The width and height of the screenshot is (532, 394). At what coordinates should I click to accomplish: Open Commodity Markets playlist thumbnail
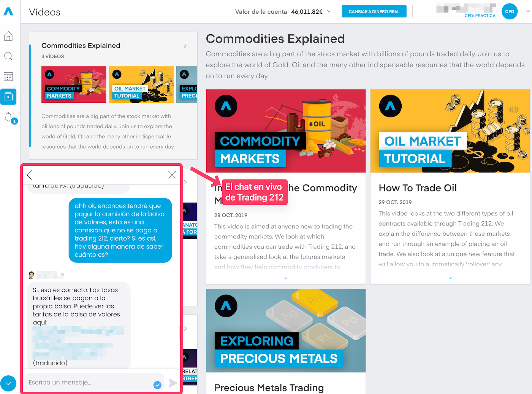[74, 84]
